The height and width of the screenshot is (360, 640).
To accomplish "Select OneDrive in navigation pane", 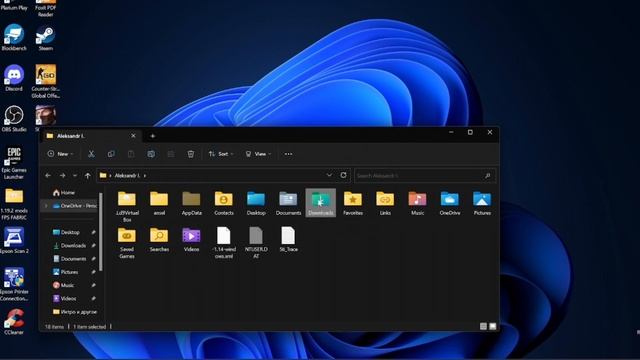I will 74,206.
